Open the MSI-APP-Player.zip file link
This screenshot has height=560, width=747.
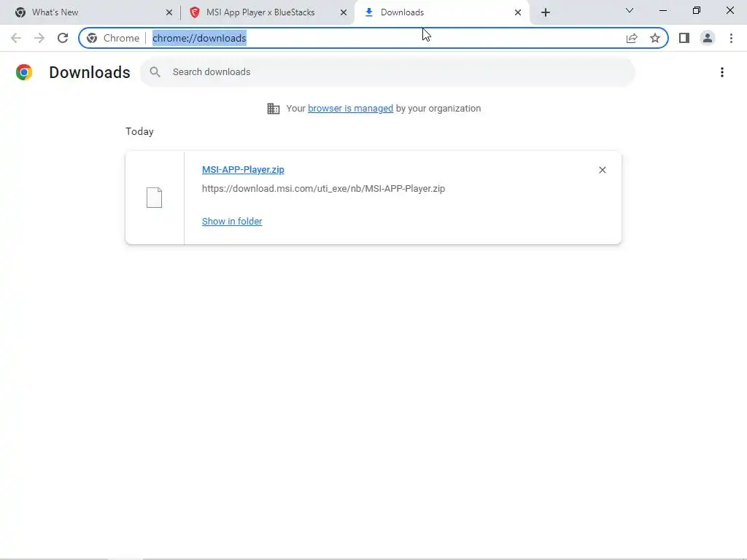[243, 169]
